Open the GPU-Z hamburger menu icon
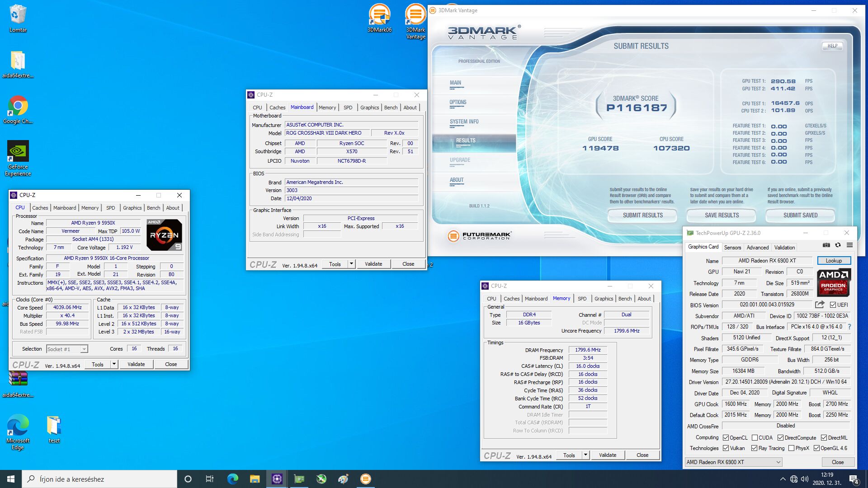The width and height of the screenshot is (868, 488). [x=849, y=245]
